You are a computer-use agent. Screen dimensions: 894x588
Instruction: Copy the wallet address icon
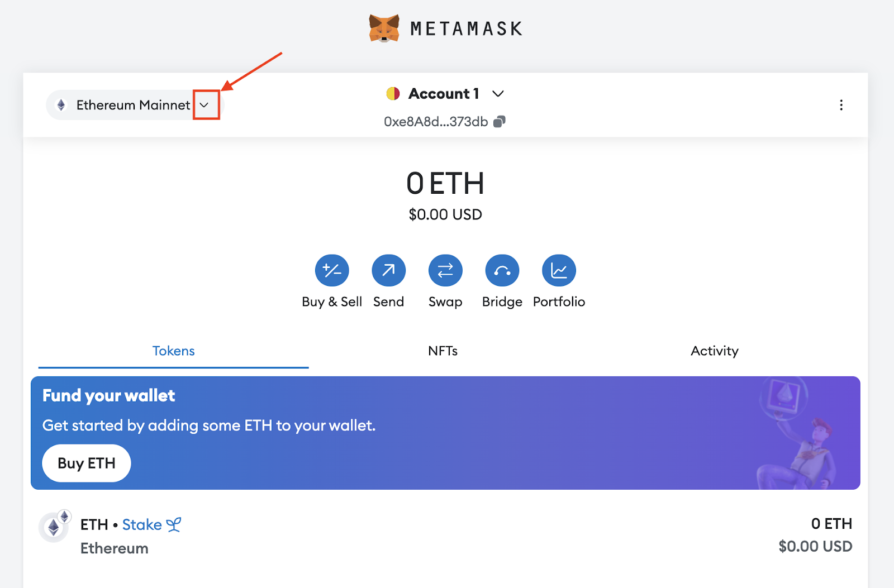coord(500,122)
